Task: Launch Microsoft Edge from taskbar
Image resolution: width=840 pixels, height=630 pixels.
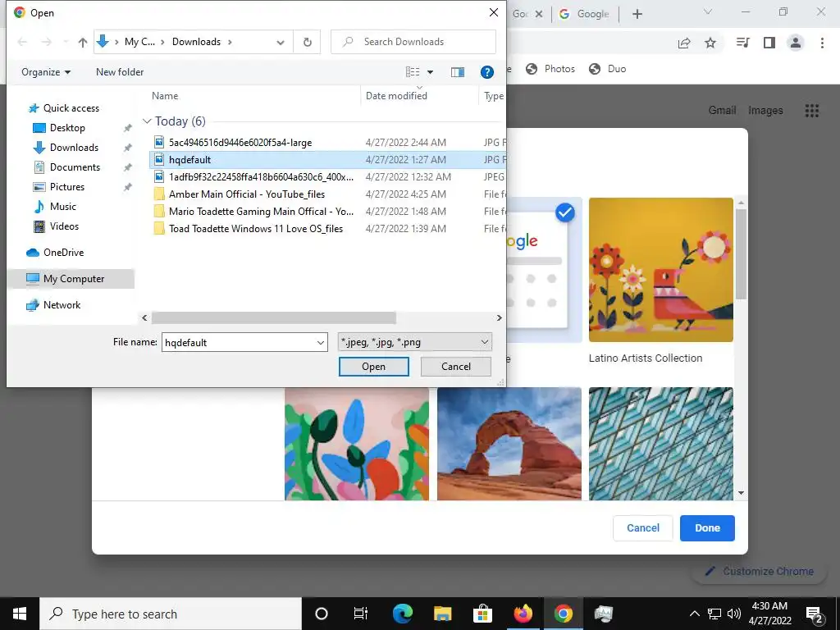Action: [402, 614]
